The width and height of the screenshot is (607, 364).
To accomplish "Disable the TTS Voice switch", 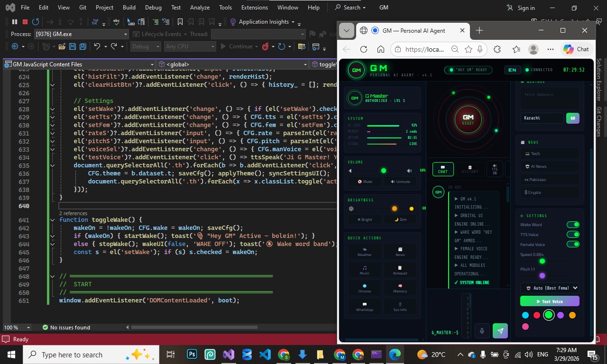I will (x=573, y=235).
